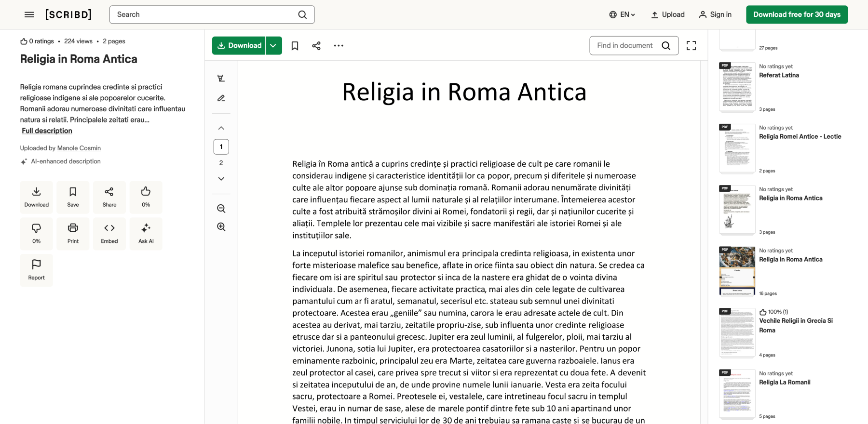Toggle Save bookmark in the left panel

click(73, 197)
